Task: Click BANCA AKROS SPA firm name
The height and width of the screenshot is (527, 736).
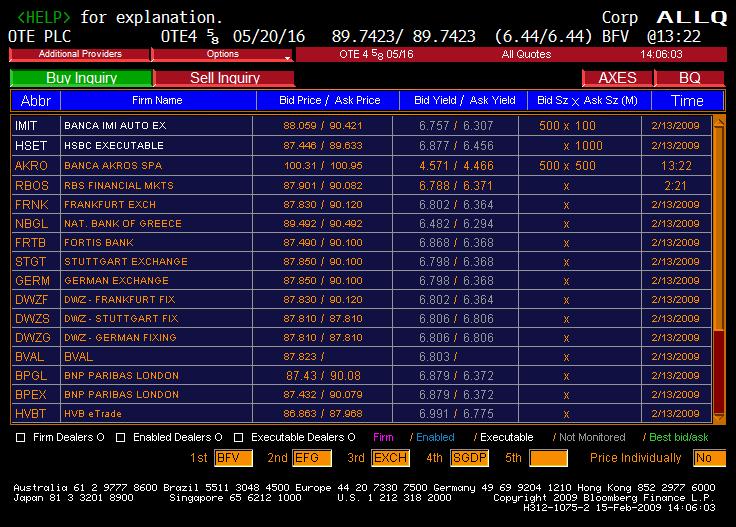Action: pos(113,166)
